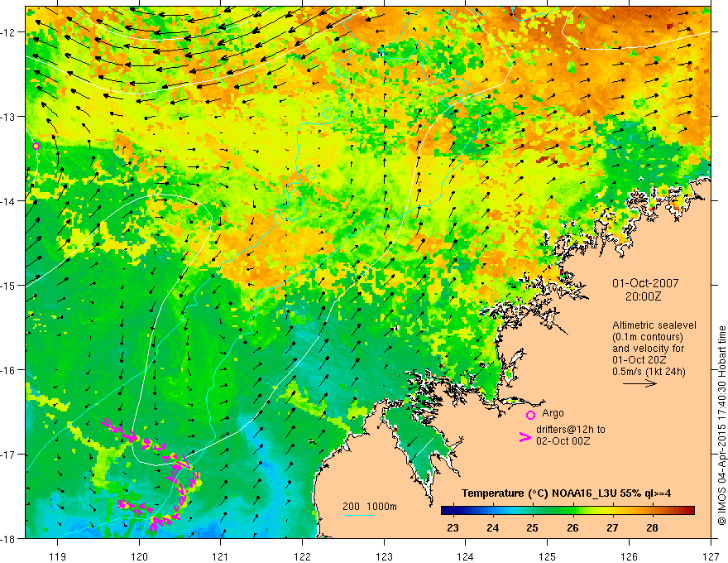
Task: Click the '01-Oct 20Z' text line
Action: point(639,359)
